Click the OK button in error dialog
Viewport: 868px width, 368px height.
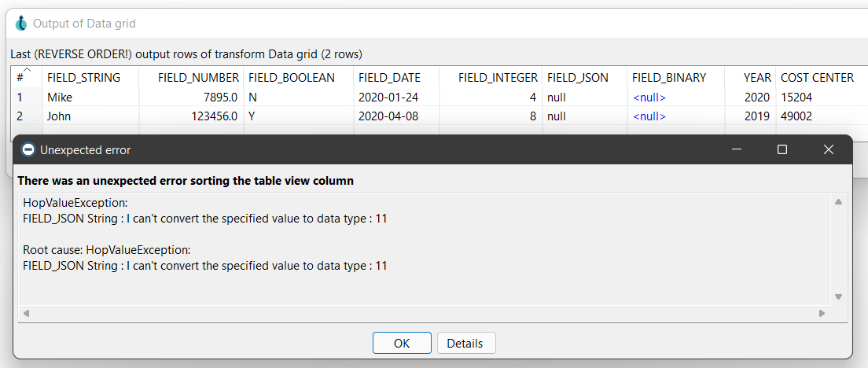(402, 343)
